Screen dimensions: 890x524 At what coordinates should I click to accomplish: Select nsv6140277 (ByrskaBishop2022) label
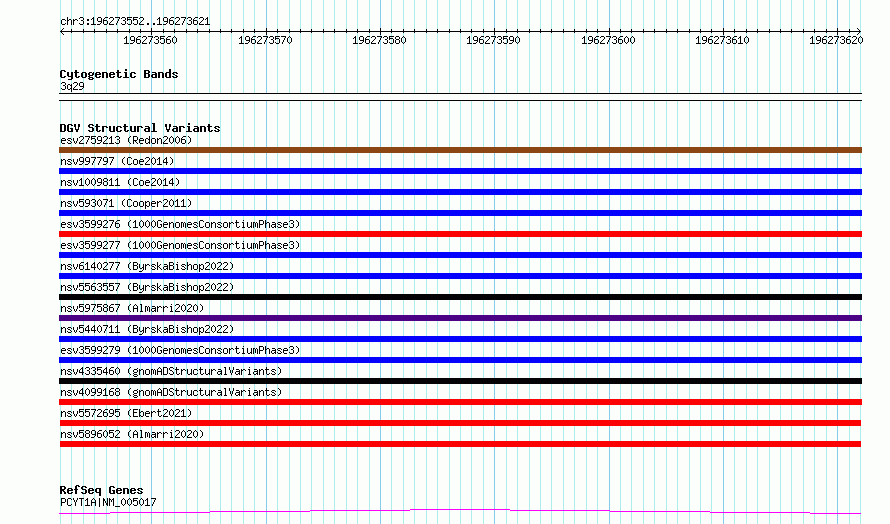tap(147, 266)
